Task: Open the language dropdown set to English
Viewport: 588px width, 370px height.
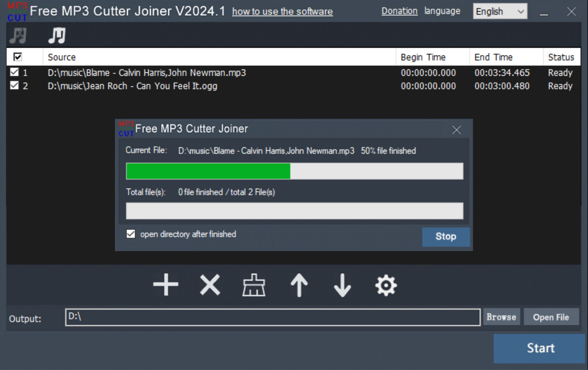Action: click(x=500, y=11)
